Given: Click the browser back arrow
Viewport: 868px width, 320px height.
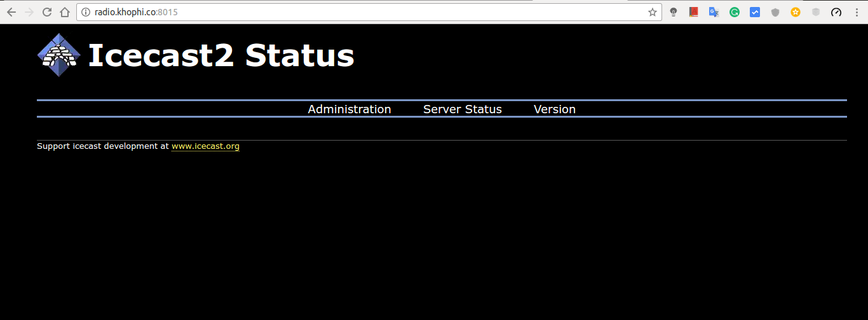Looking at the screenshot, I should tap(11, 12).
